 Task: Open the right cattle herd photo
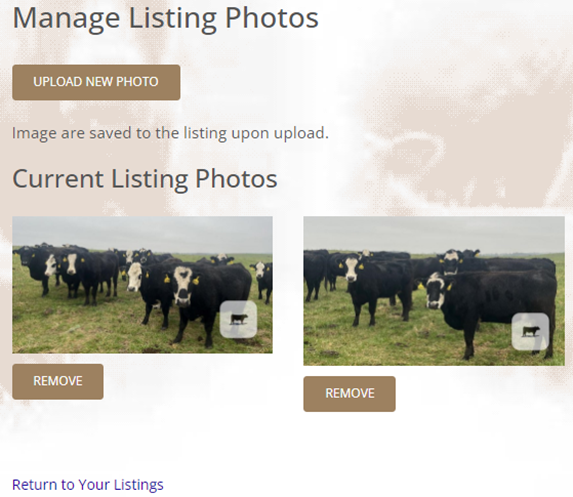pos(434,291)
